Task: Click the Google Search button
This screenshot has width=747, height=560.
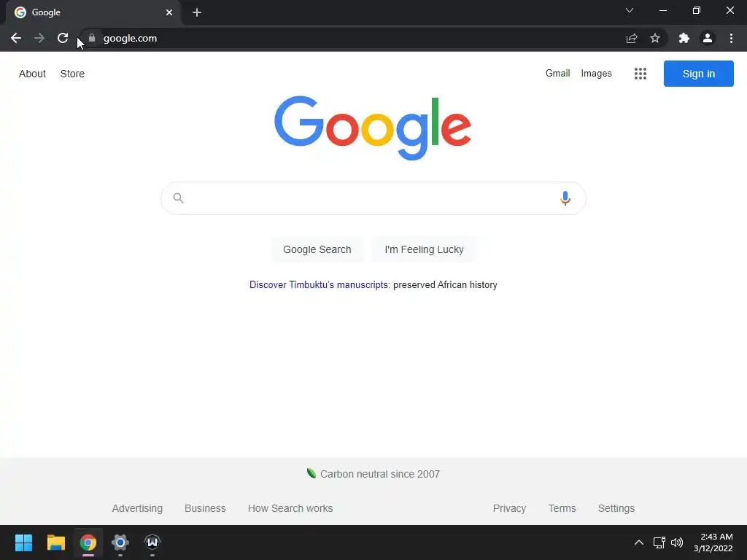Action: point(317,249)
